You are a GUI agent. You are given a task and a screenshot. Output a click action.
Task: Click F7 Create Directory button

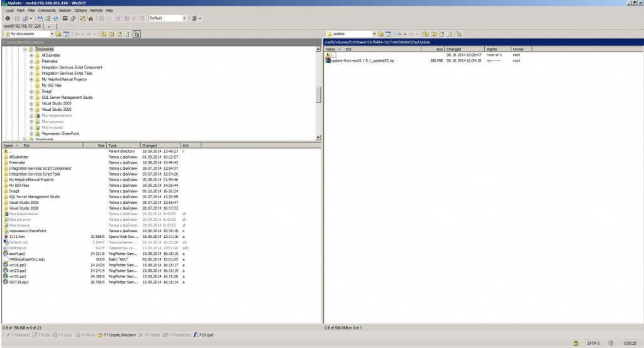point(116,335)
